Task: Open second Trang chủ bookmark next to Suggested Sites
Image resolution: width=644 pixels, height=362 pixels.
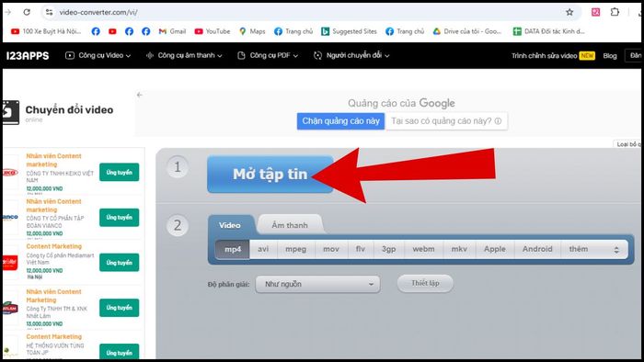Action: pyautogui.click(x=405, y=31)
